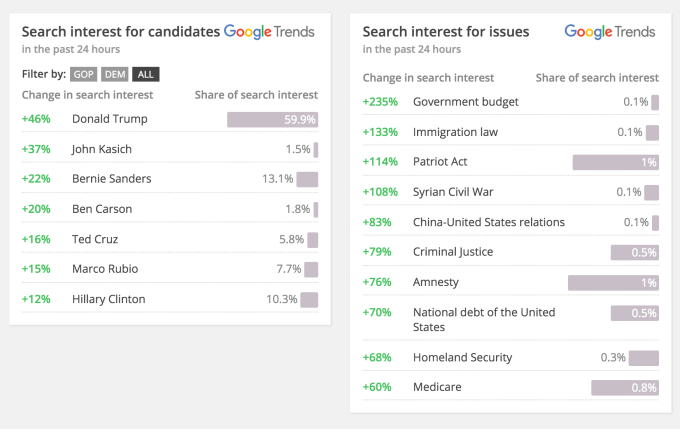The height and width of the screenshot is (429, 680).
Task: Open the Patriot Act issue entry
Action: 440,162
